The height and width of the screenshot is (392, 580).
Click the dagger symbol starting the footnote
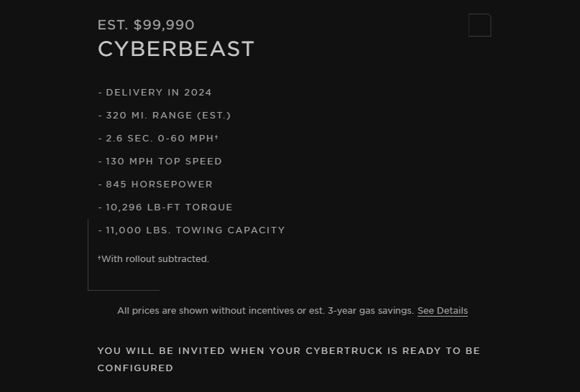tap(99, 258)
